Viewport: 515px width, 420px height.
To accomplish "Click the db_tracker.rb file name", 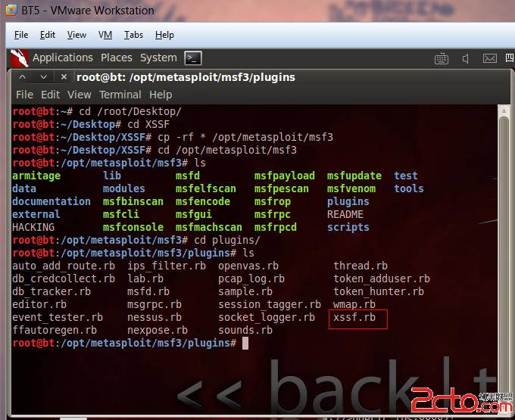I will point(51,291).
